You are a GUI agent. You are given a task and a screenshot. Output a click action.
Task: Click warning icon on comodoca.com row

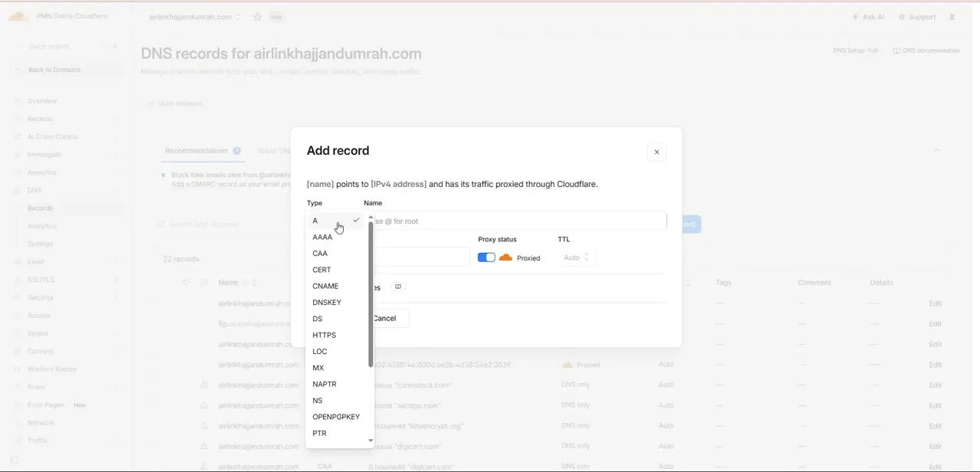[x=204, y=385]
